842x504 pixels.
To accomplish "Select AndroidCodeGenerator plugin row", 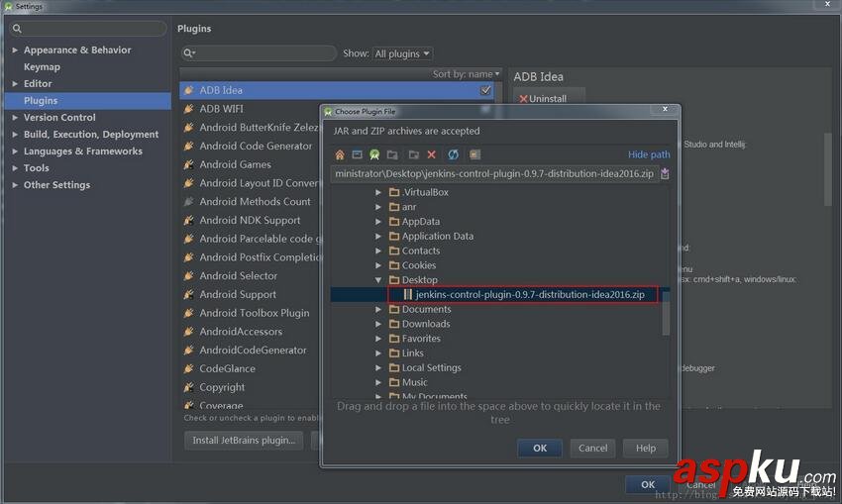I will click(253, 350).
